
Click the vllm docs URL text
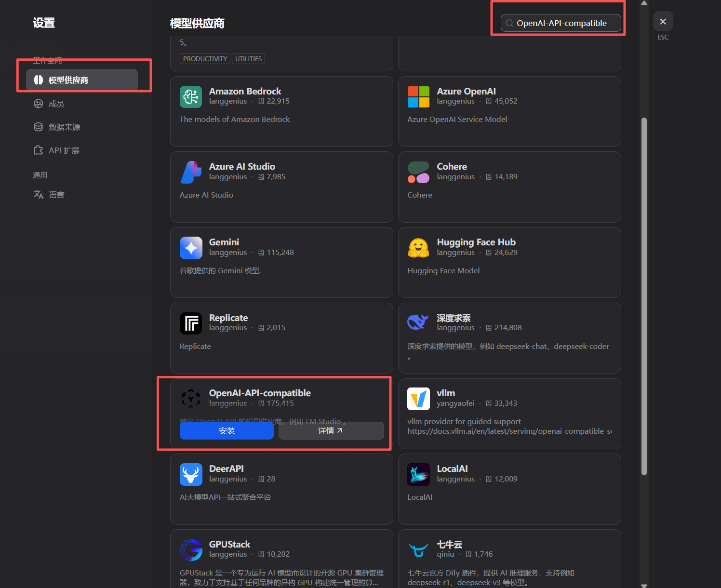pos(509,431)
